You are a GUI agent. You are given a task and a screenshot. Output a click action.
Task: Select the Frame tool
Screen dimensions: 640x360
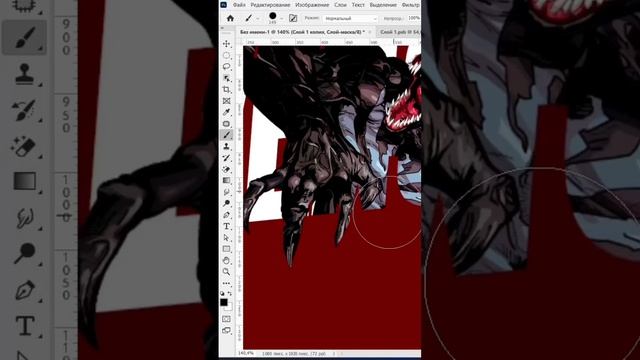227,101
